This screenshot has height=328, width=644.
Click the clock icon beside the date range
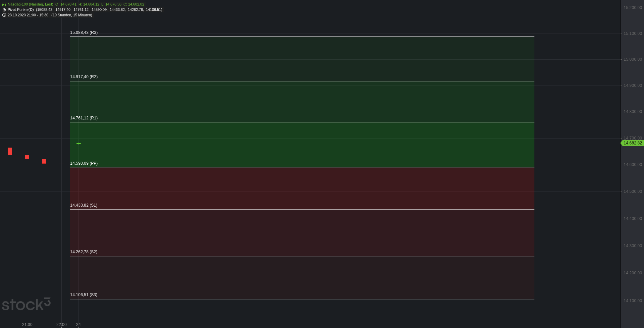click(4, 15)
